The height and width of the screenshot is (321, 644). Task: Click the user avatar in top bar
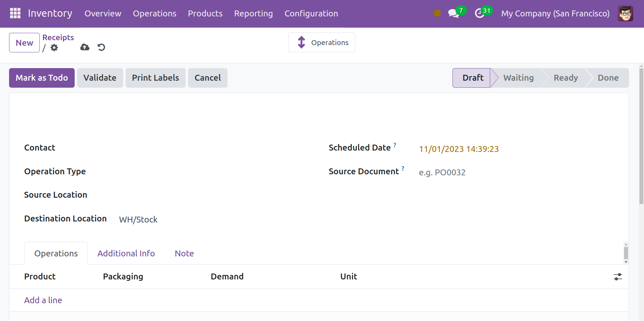(625, 14)
